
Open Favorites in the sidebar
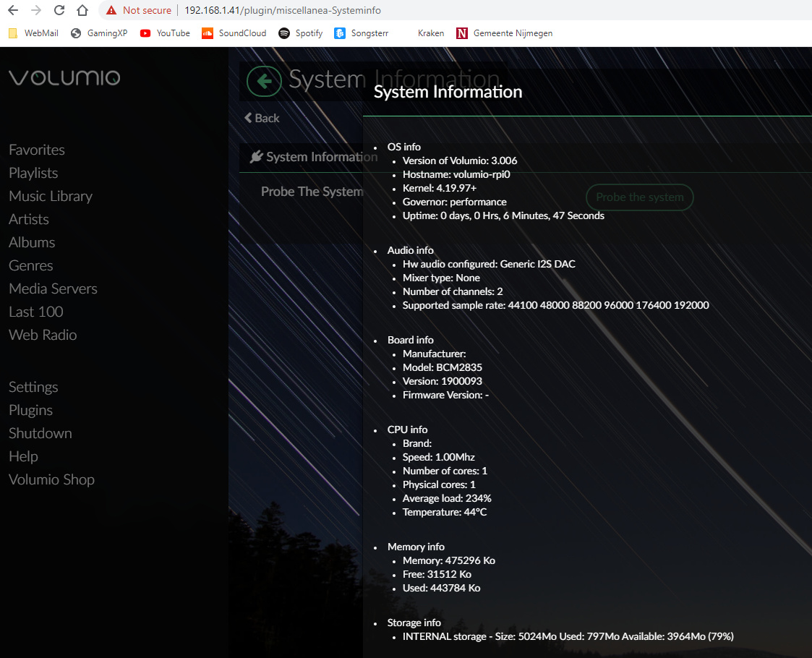(x=37, y=150)
